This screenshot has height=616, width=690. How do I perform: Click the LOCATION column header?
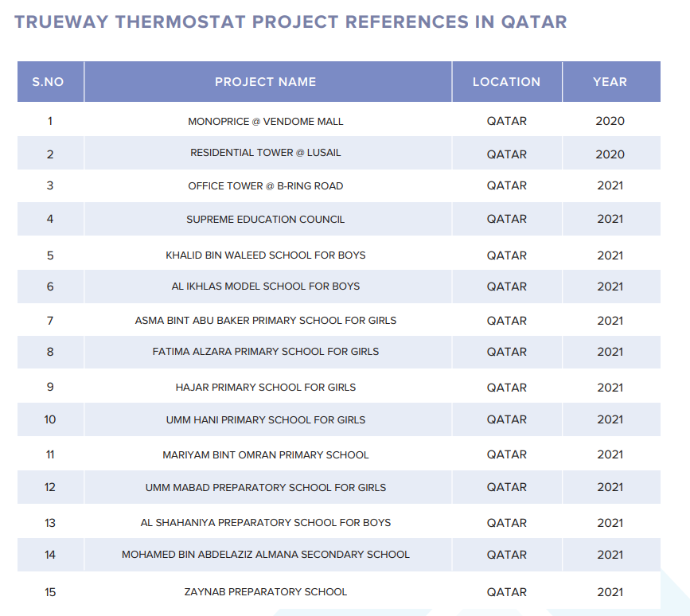(506, 82)
